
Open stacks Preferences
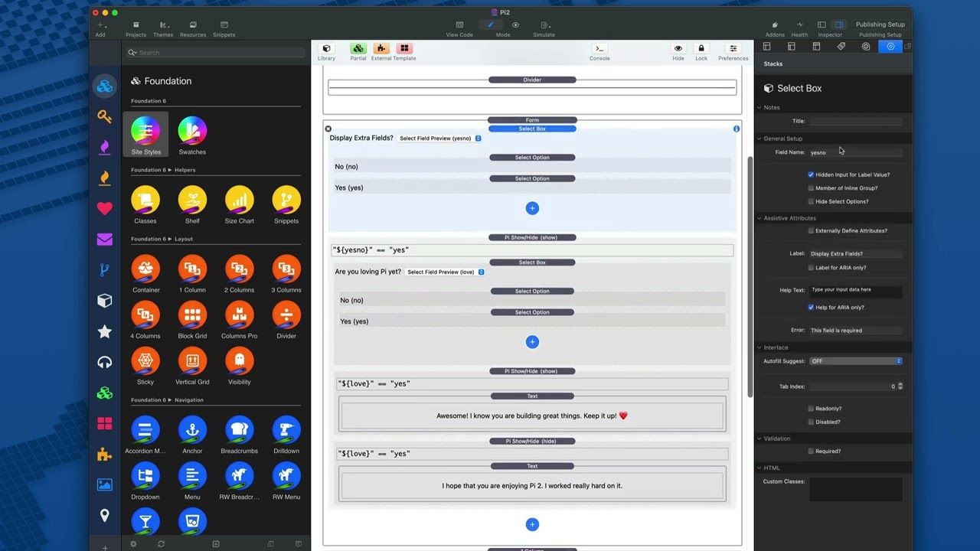[x=733, y=51]
